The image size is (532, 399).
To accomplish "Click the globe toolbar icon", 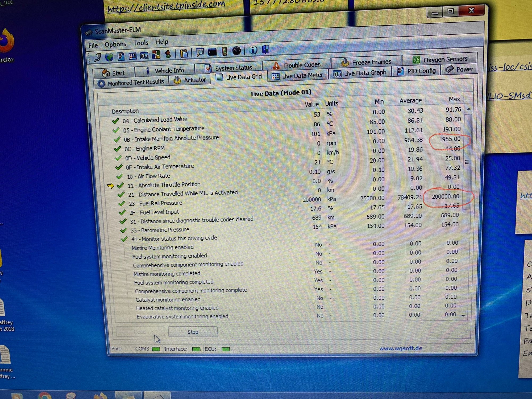I will [x=109, y=57].
